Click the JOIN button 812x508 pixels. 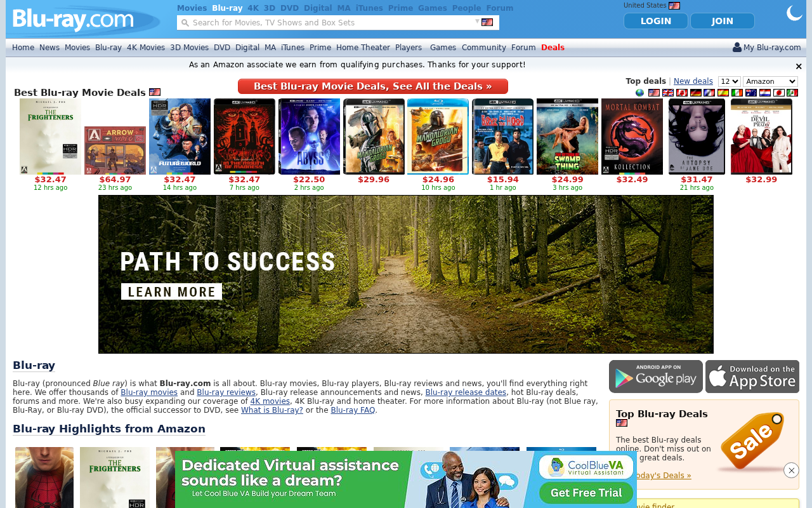click(723, 21)
